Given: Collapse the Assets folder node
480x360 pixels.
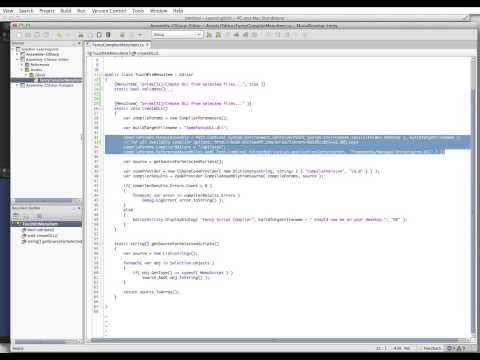Looking at the screenshot, I should [x=22, y=70].
